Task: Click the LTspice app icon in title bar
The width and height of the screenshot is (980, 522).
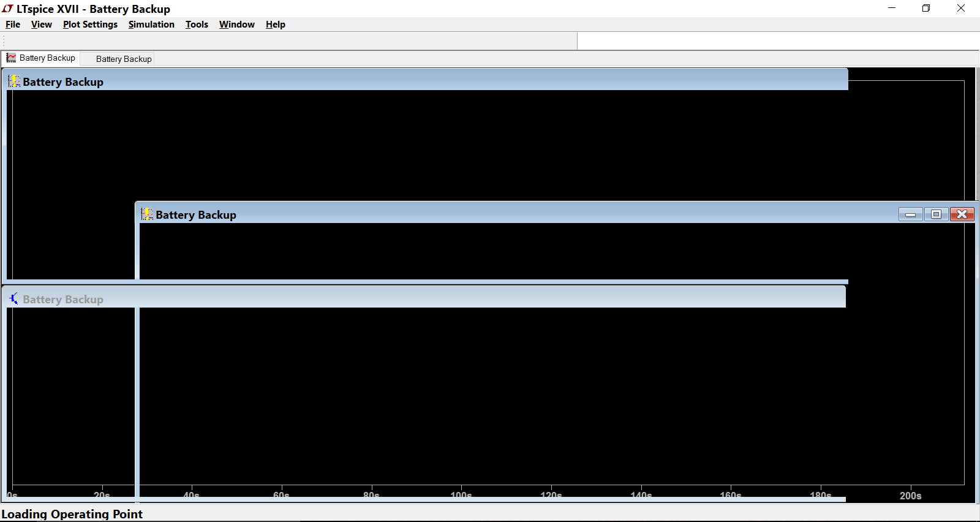Action: [7, 9]
